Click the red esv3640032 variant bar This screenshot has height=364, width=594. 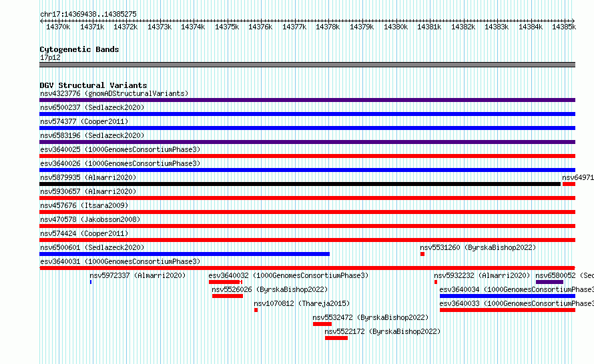coord(226,282)
